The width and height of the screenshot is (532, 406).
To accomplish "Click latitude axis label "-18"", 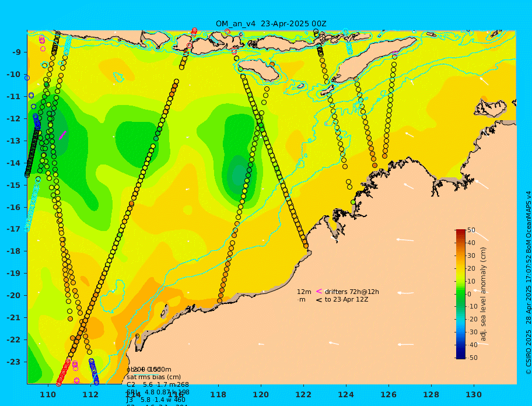I will (14, 251).
